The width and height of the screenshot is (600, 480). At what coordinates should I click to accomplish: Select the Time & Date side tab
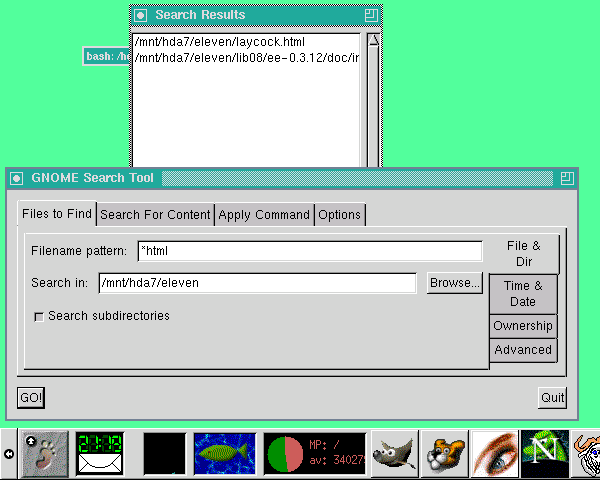[523, 294]
